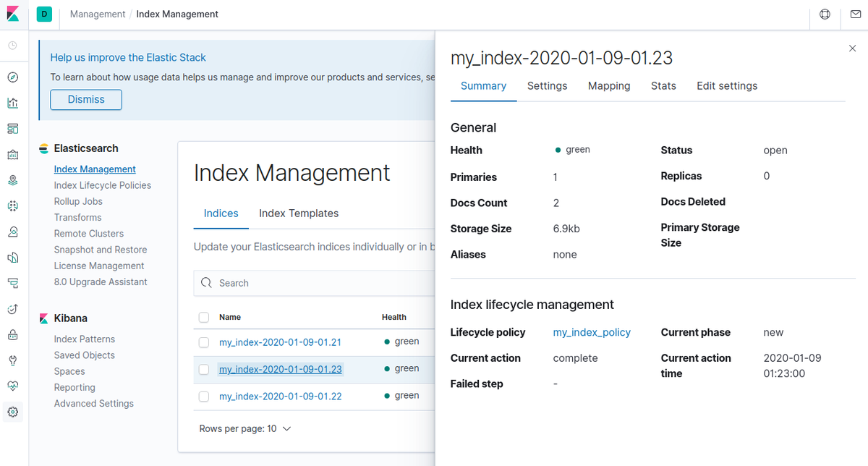Open Snapshot and Restore from the sidebar
Image resolution: width=868 pixels, height=466 pixels.
101,249
